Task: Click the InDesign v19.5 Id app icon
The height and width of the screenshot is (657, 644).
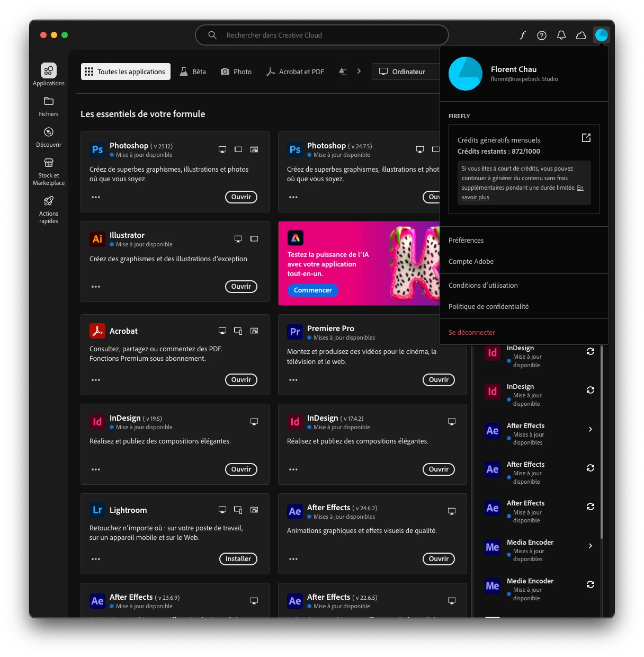Action: point(97,422)
